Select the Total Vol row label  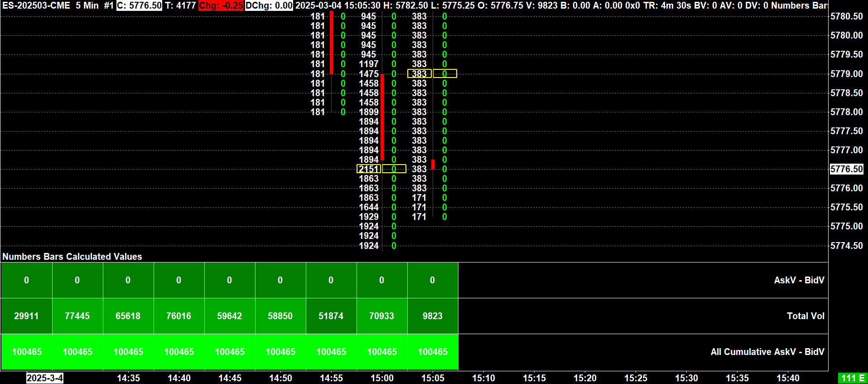(x=805, y=316)
